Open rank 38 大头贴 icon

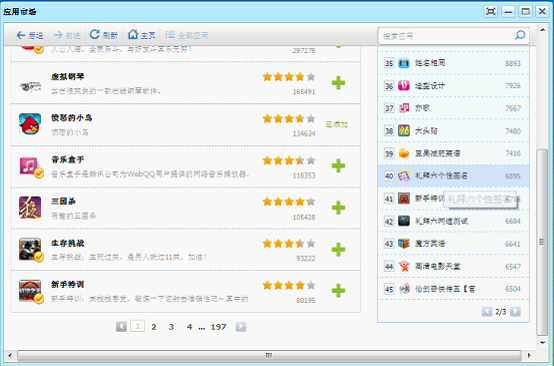(x=404, y=131)
